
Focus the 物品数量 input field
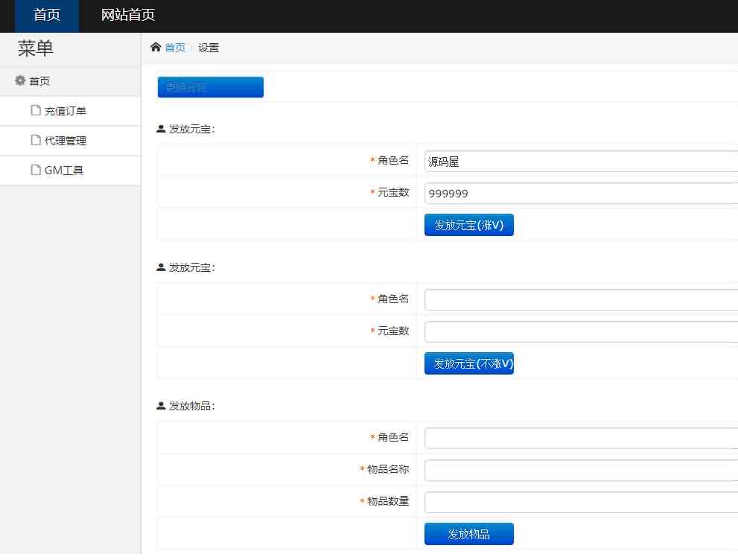pos(581,502)
